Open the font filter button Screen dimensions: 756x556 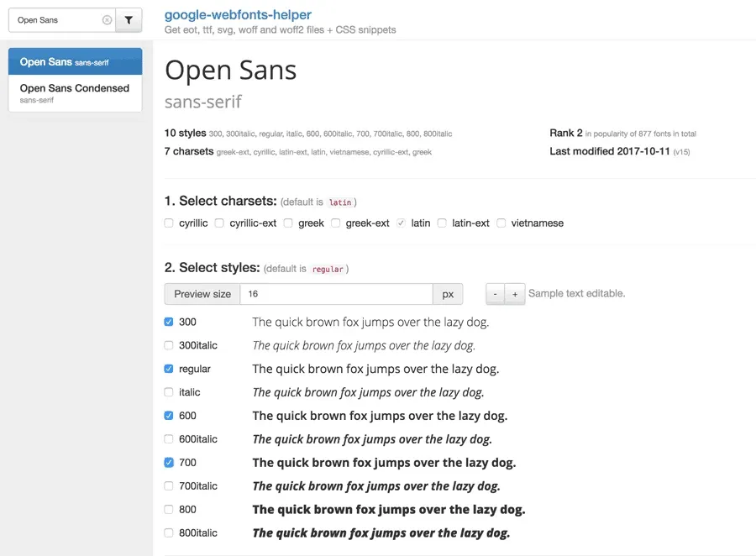tap(129, 20)
